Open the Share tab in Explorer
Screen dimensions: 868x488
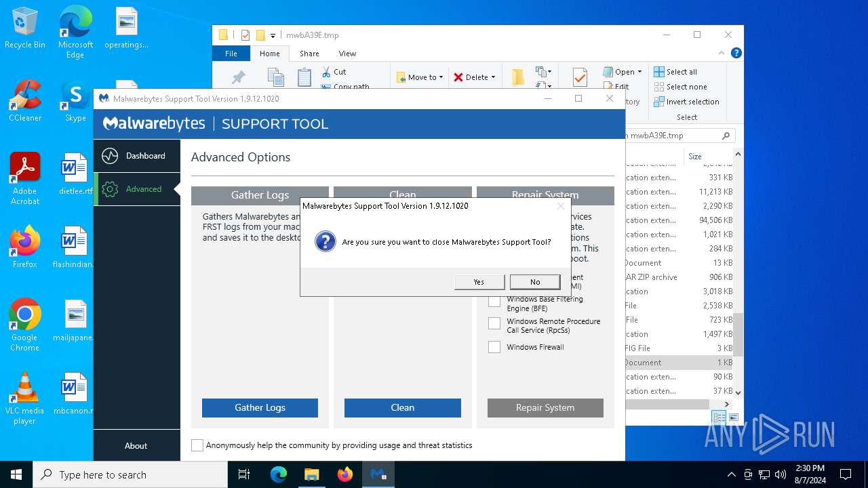[309, 54]
